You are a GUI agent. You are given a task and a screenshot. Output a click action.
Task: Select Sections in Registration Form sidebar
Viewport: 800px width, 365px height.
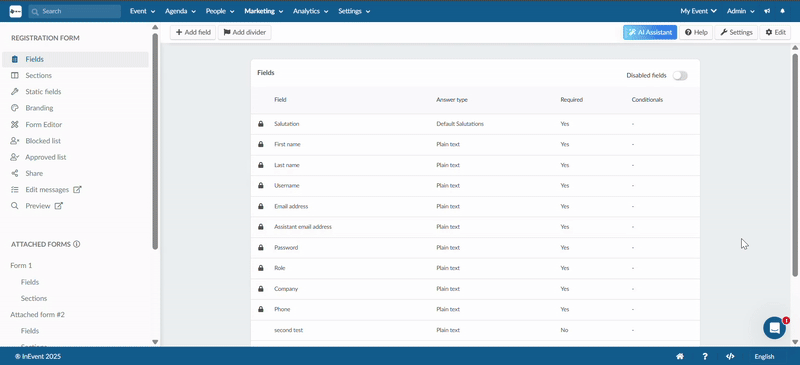tap(39, 76)
